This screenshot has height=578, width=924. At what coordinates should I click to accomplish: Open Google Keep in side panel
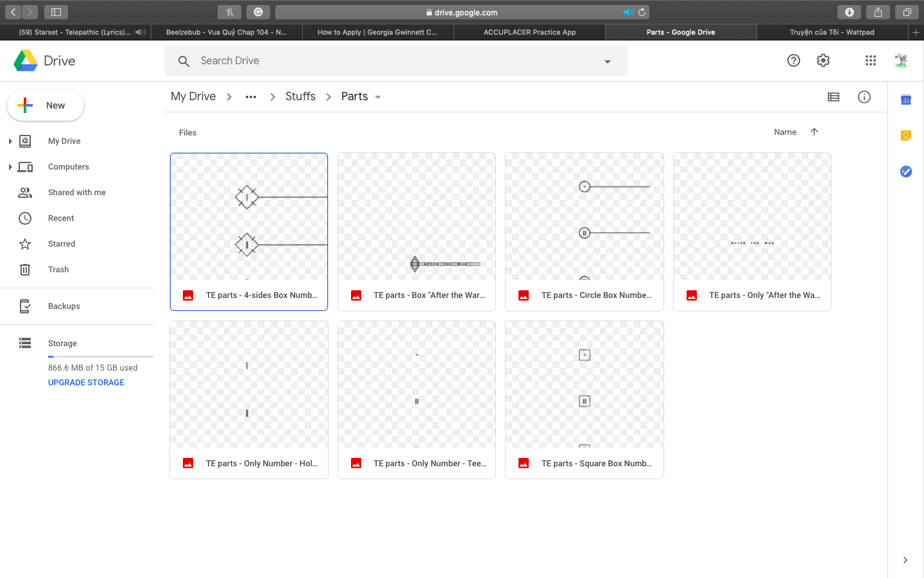click(x=905, y=136)
